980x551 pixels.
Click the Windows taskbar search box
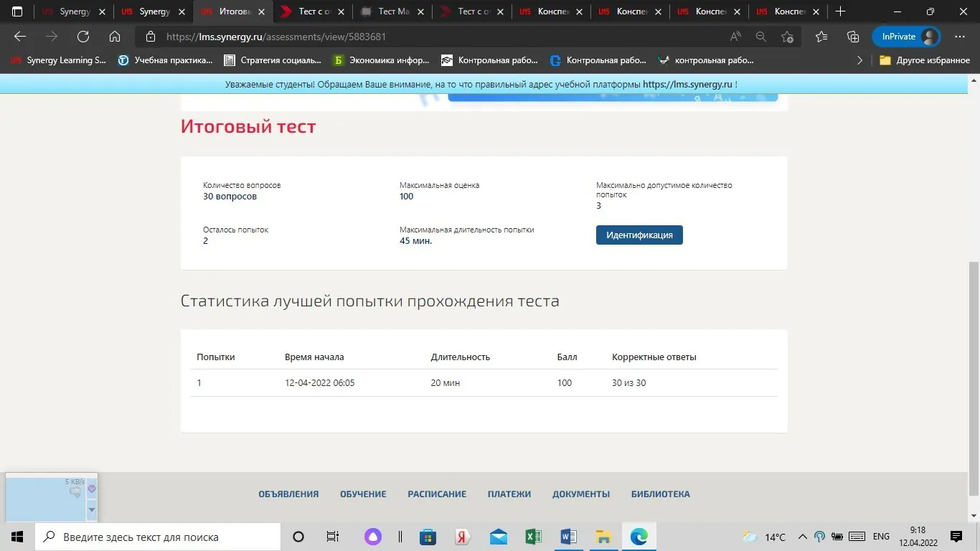coord(158,537)
